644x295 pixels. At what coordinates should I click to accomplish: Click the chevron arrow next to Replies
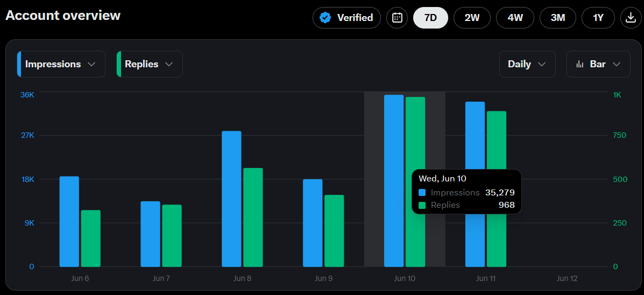pos(169,65)
